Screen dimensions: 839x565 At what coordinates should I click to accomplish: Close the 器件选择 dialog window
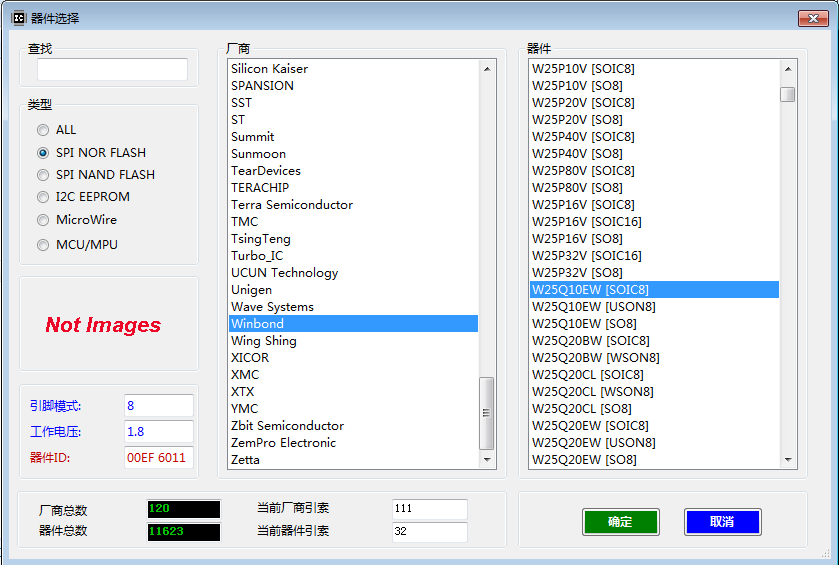pyautogui.click(x=813, y=18)
